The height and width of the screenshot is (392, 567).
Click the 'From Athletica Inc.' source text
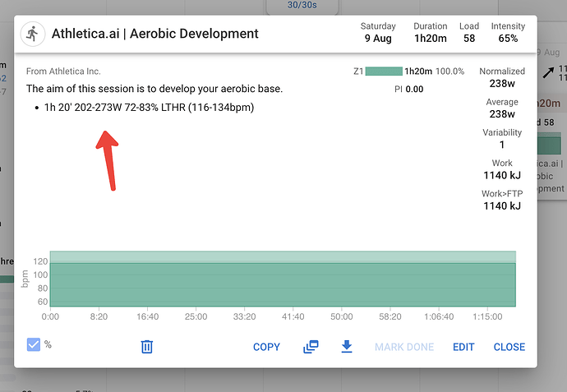[63, 71]
